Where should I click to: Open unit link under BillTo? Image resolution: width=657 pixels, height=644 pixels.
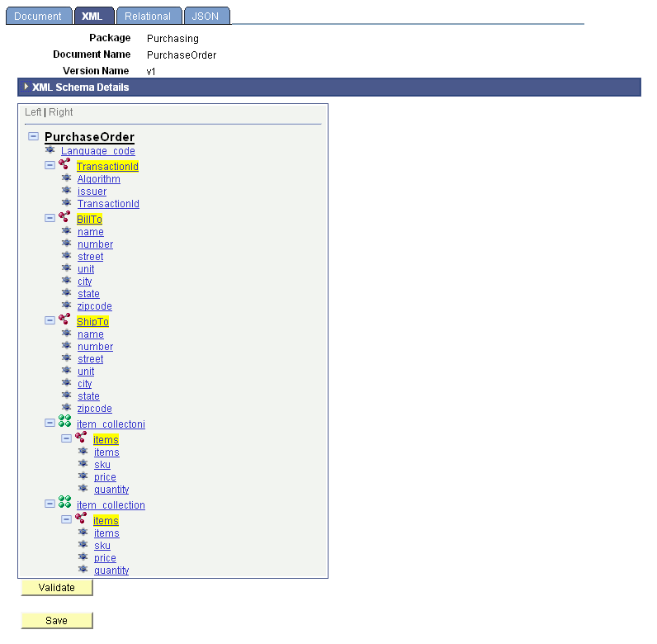pos(86,269)
